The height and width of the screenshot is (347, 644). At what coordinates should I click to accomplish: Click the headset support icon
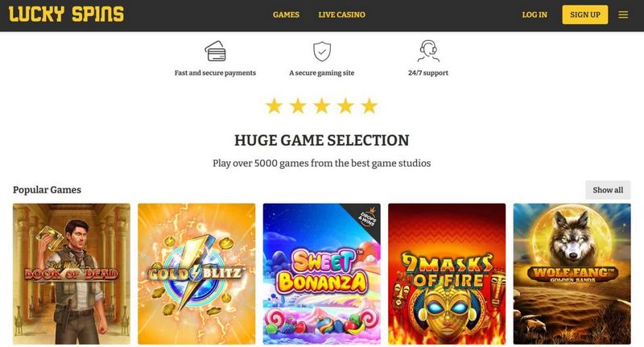tap(428, 51)
